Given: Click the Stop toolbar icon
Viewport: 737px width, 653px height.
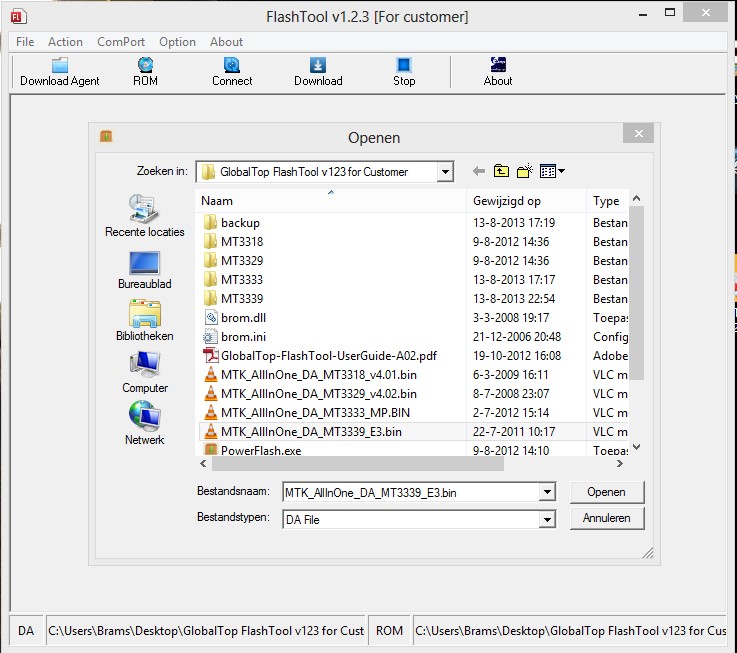Looking at the screenshot, I should click(x=404, y=65).
